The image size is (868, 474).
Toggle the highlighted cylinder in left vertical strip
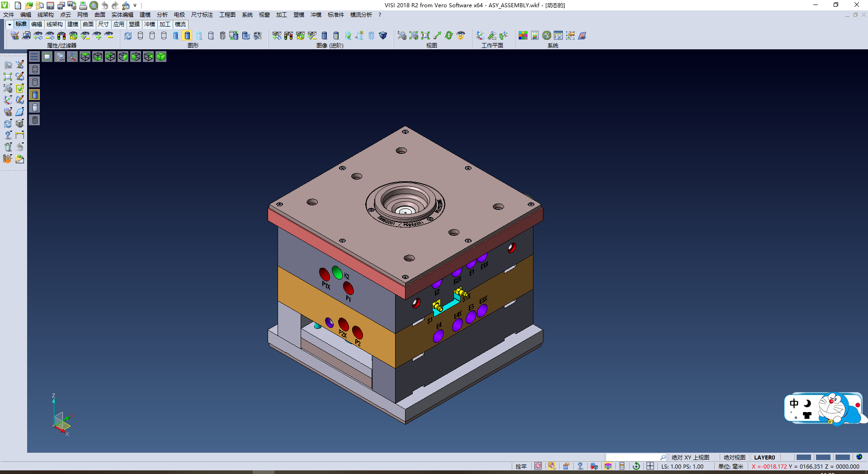[35, 95]
